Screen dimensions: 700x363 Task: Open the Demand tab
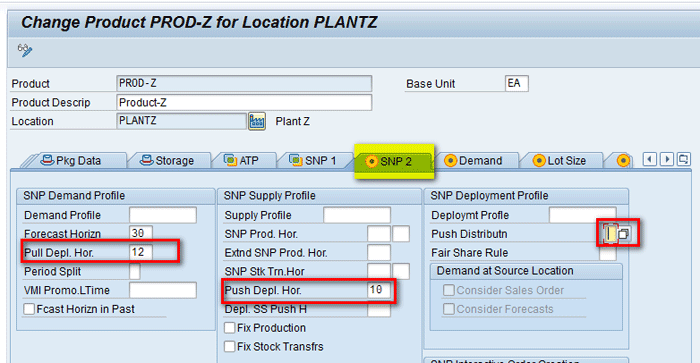(475, 160)
